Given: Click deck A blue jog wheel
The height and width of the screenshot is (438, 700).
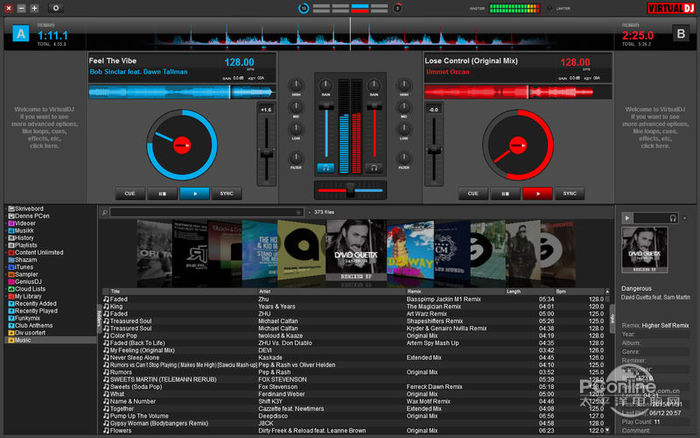Looking at the screenshot, I should [x=182, y=145].
